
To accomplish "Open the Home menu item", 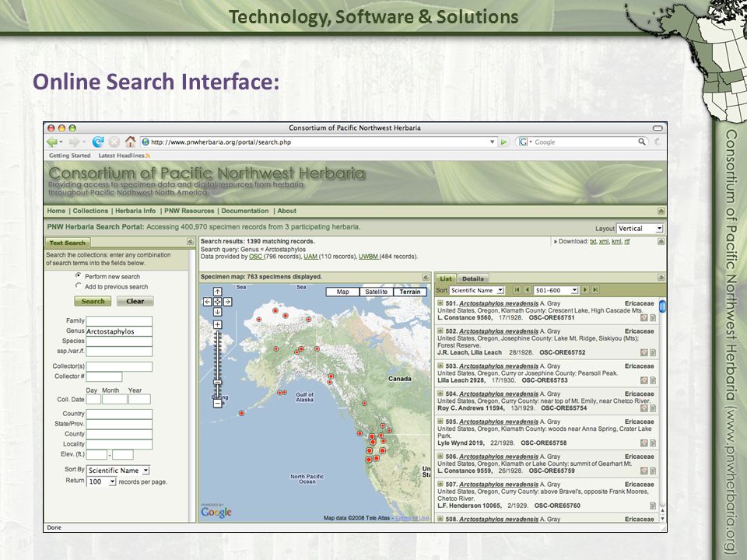I will coord(56,211).
